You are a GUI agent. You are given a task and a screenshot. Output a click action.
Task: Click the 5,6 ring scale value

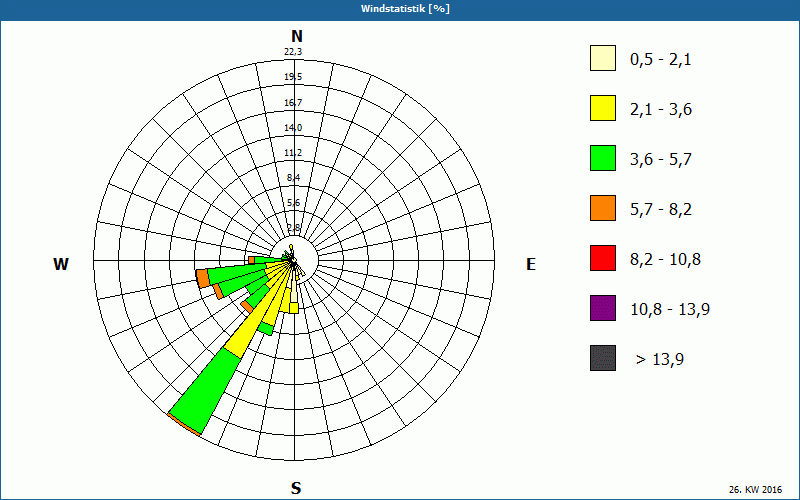[x=293, y=203]
